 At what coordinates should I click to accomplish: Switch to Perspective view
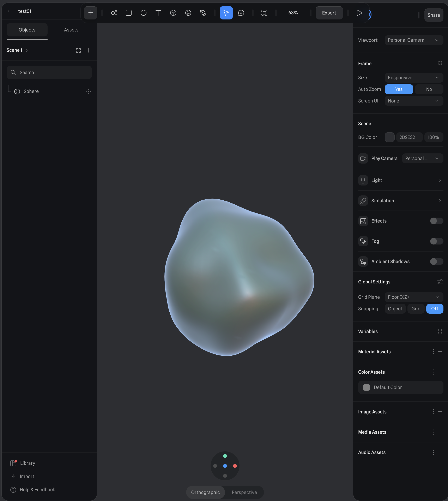(x=244, y=492)
